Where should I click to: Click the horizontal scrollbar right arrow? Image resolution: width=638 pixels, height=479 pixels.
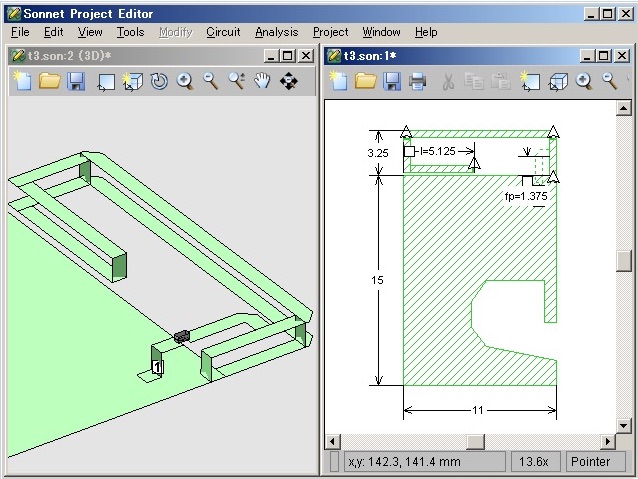(608, 442)
